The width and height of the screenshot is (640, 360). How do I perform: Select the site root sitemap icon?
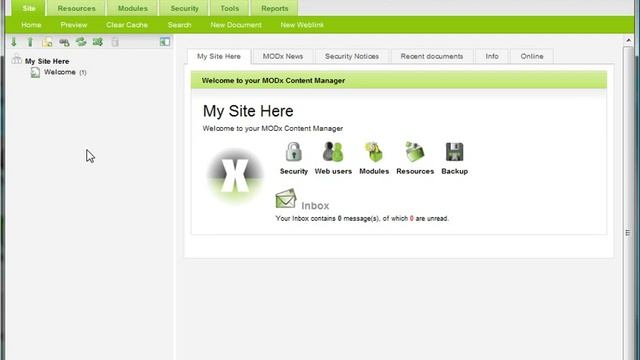[16, 60]
